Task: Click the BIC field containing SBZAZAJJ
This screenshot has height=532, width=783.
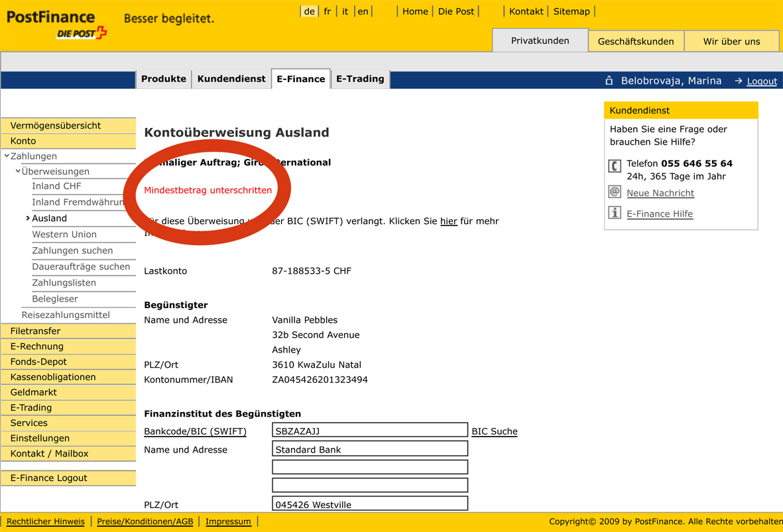Action: point(370,431)
